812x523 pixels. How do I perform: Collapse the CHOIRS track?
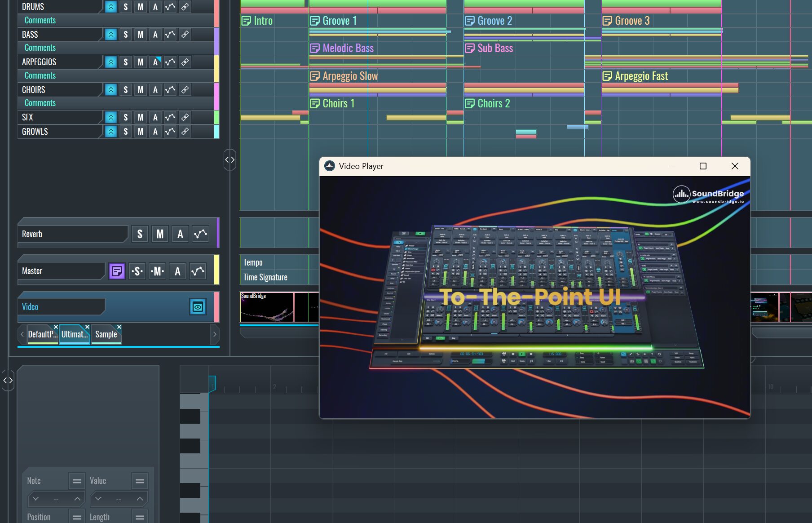tap(110, 89)
